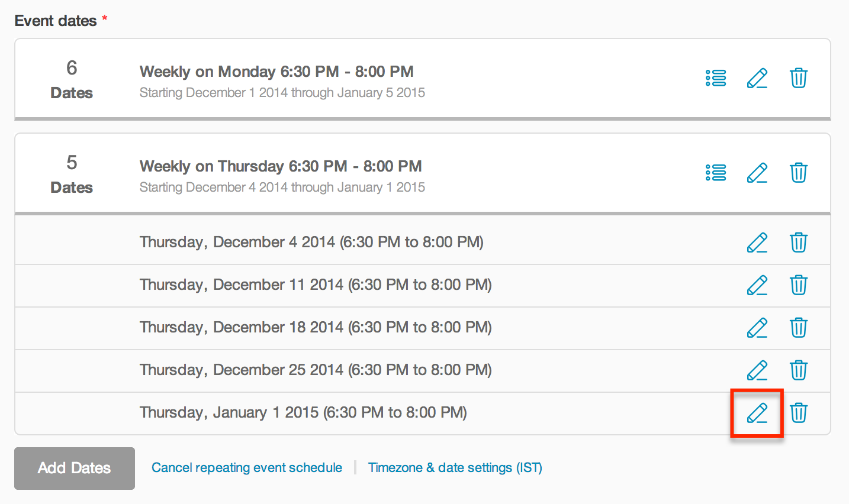The height and width of the screenshot is (504, 849).
Task: Select the Thursday, December 18 2014 row
Action: pos(423,328)
